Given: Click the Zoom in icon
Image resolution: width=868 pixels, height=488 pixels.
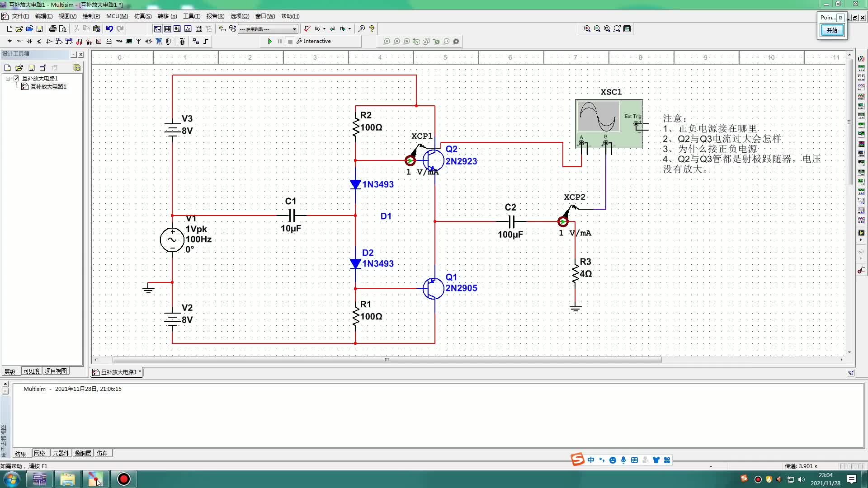Looking at the screenshot, I should [587, 28].
